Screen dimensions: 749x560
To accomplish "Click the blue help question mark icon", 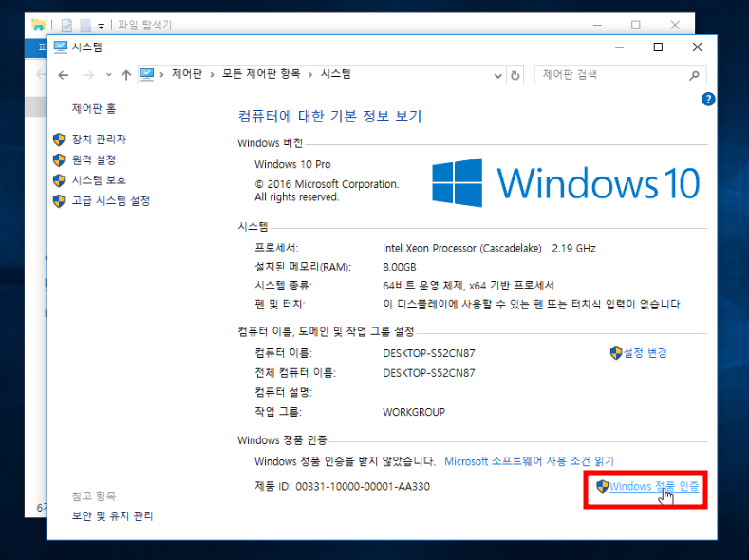I will tap(708, 100).
